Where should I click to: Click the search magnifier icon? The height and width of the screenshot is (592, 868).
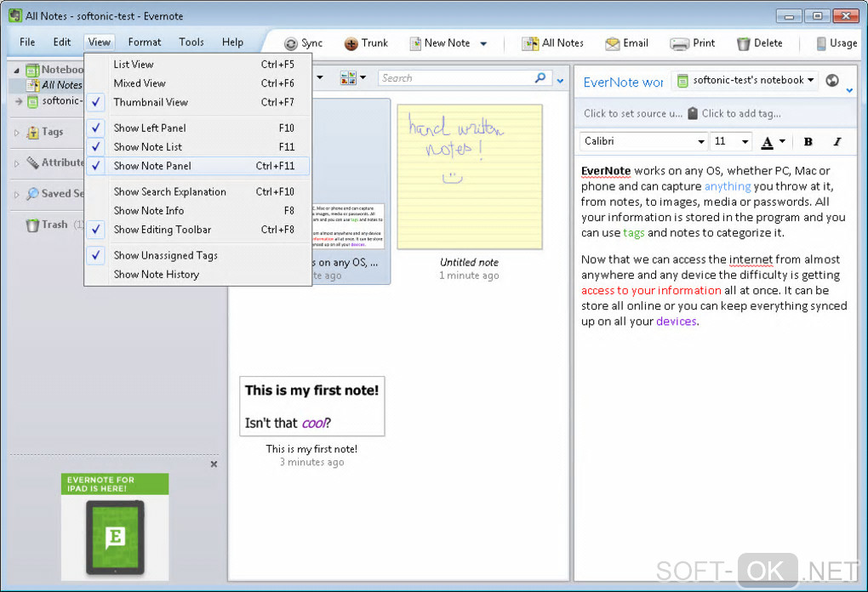click(540, 78)
